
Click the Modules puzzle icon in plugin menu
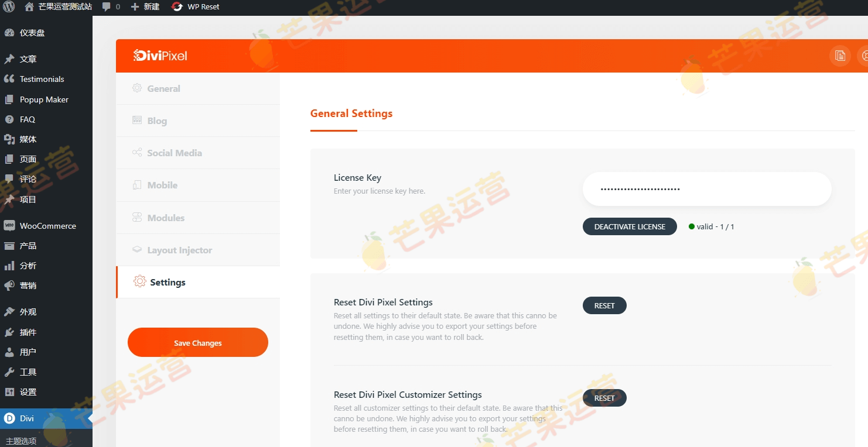(x=137, y=217)
